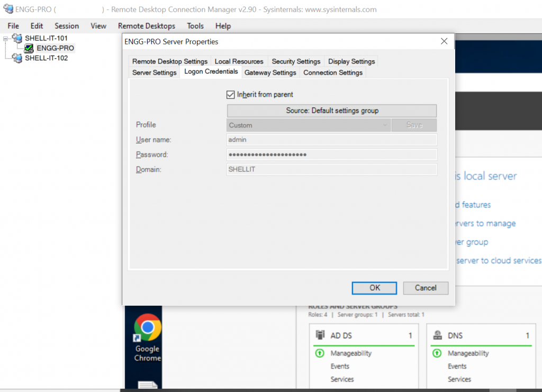Click the SHELL-IT-101 group icon

(x=17, y=38)
